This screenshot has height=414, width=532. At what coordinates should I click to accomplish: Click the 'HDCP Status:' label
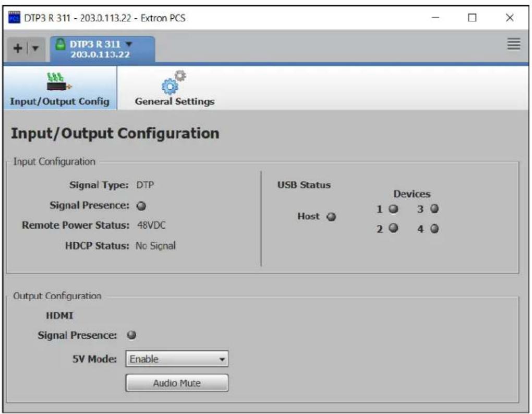(x=97, y=245)
